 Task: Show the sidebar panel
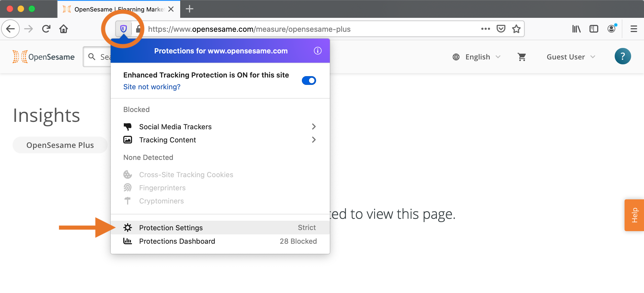coord(594,29)
